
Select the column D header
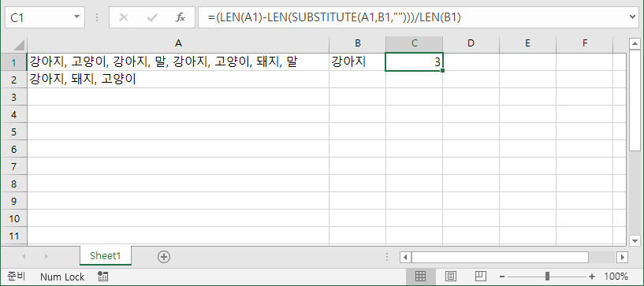(471, 43)
